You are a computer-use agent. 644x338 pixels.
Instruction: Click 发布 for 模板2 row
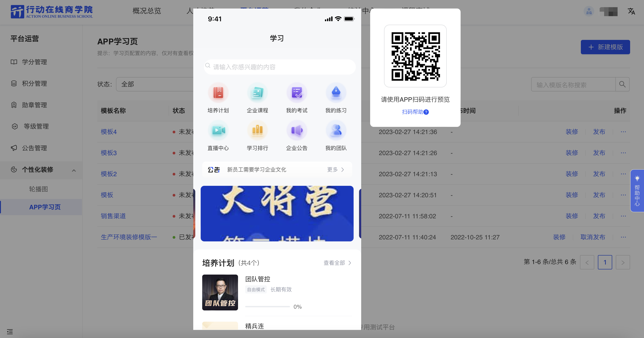tap(599, 174)
